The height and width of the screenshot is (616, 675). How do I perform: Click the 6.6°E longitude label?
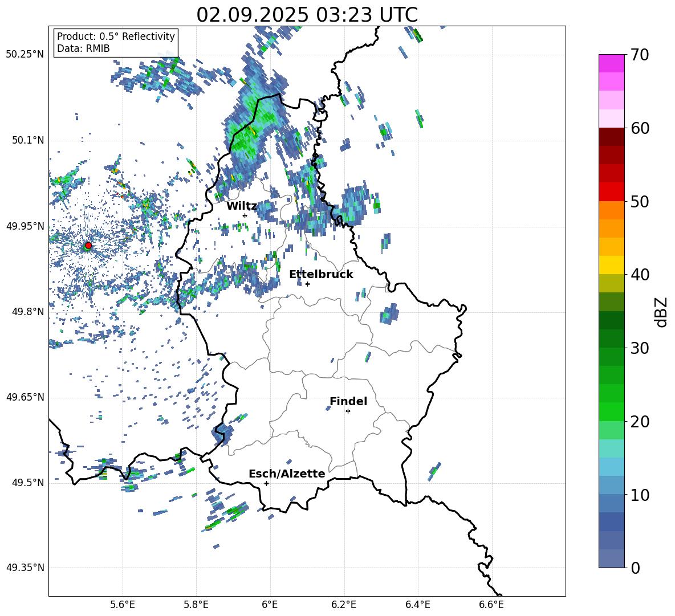(x=491, y=605)
